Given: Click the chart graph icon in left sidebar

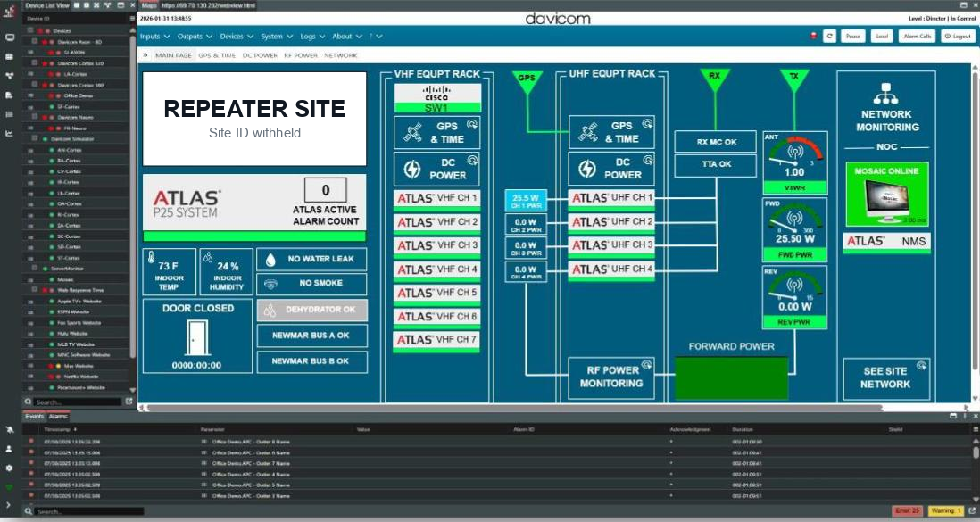Looking at the screenshot, I should (10, 133).
